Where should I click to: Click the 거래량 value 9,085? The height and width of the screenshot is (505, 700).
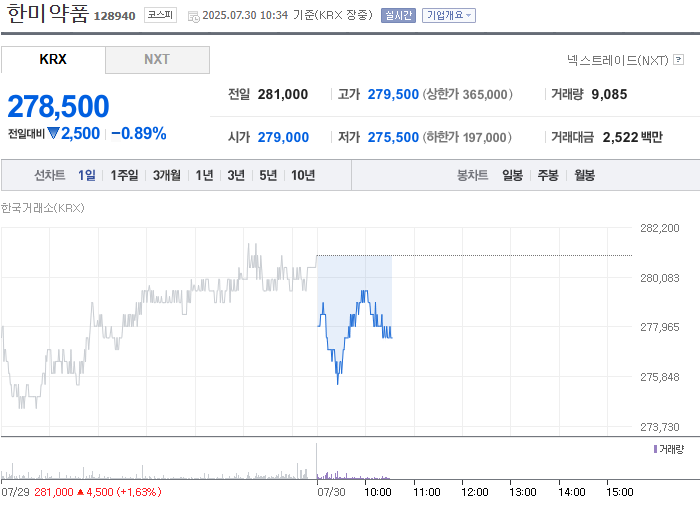click(609, 94)
